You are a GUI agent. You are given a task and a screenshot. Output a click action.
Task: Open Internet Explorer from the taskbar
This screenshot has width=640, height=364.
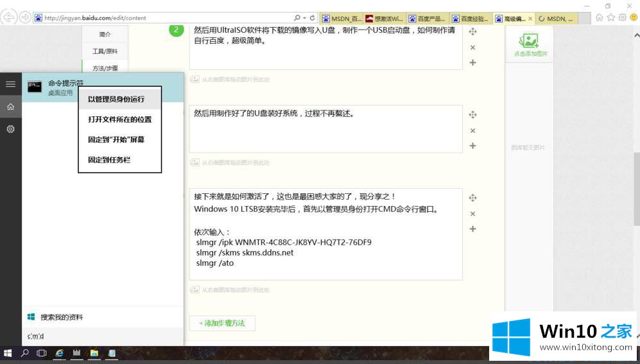(60, 353)
